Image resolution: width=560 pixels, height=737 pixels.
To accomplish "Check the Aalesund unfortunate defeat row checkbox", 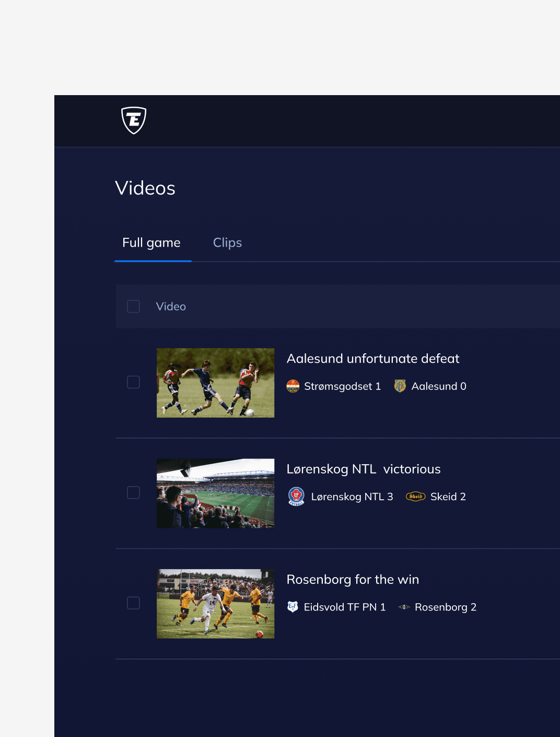I will (134, 382).
